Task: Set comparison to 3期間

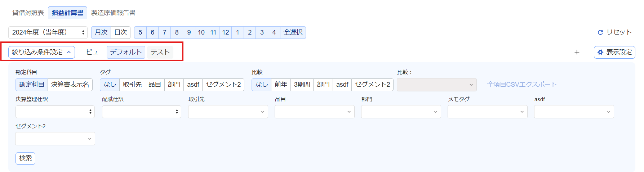Action: [x=302, y=85]
